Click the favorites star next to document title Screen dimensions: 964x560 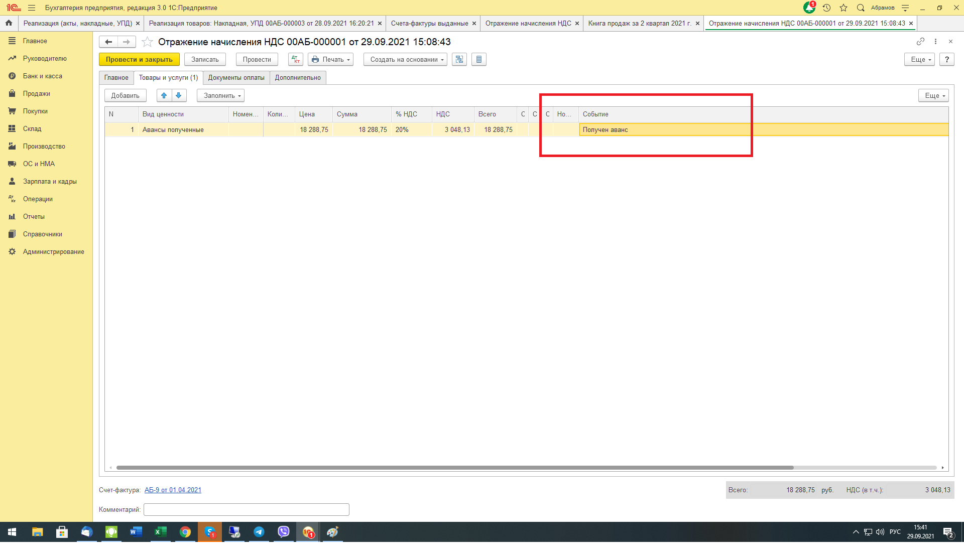point(147,42)
